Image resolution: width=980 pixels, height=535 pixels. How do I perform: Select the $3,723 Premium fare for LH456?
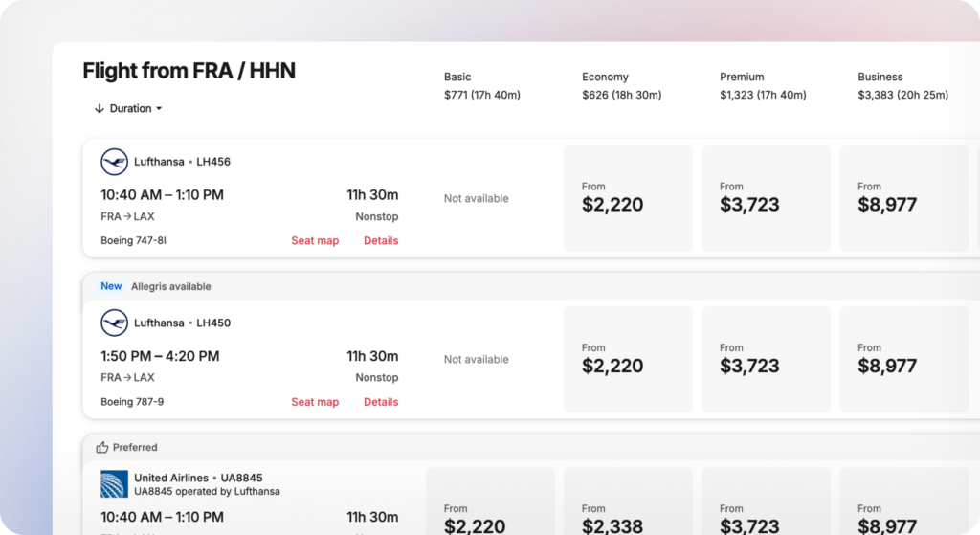click(x=766, y=198)
